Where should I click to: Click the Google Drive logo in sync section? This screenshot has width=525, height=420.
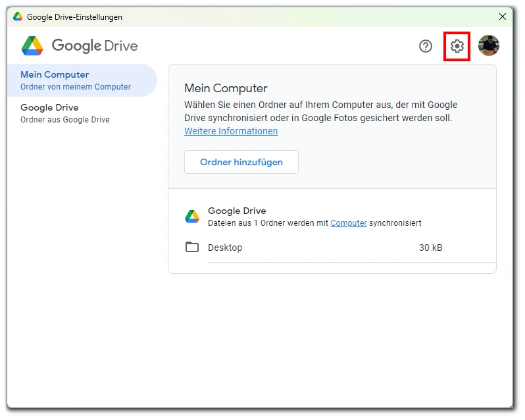tap(192, 217)
